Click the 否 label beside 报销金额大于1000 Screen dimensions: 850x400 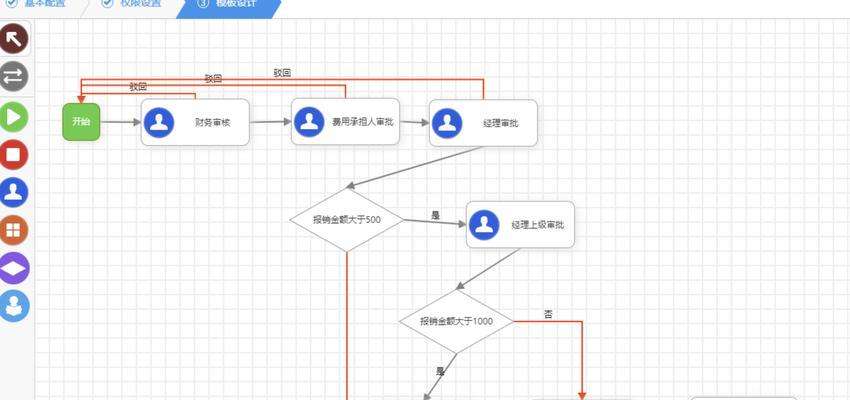click(x=548, y=314)
